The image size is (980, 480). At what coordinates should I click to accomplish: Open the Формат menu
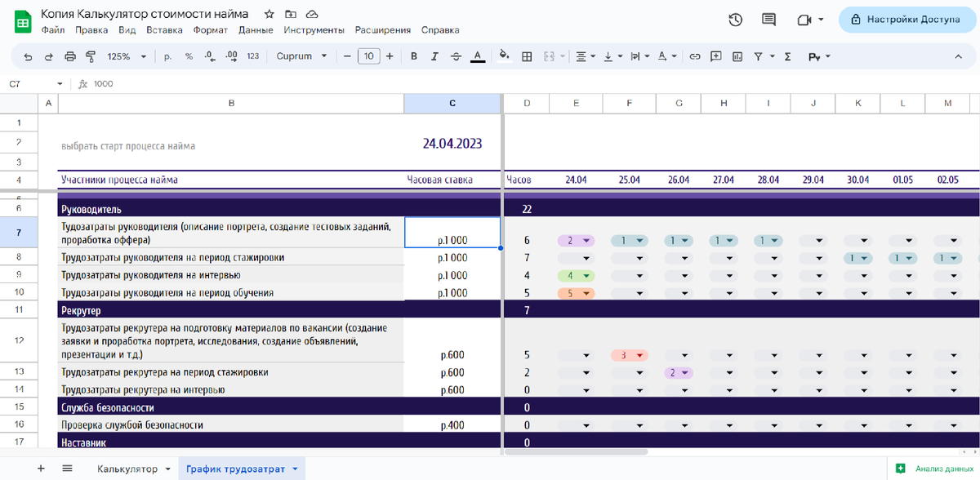(x=210, y=30)
